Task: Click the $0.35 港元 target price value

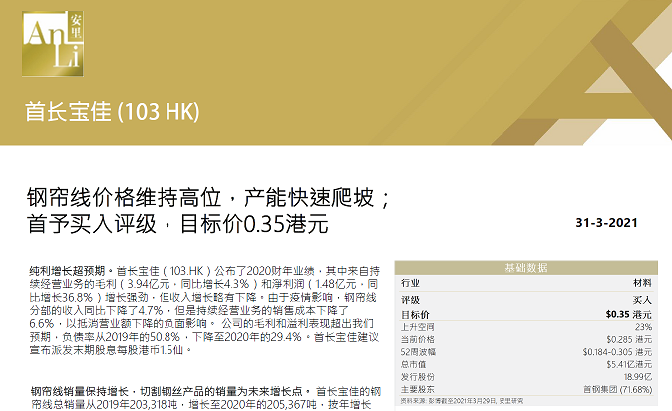Action: (628, 315)
